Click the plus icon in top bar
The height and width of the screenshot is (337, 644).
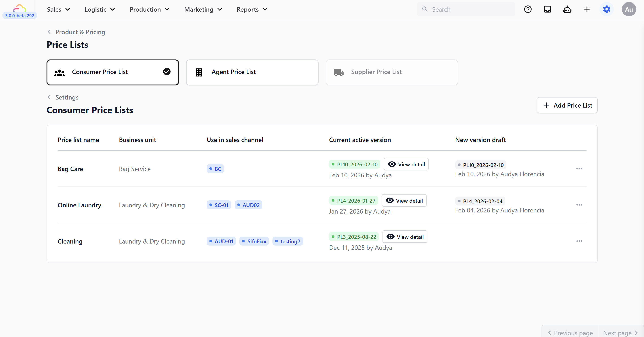coord(587,9)
